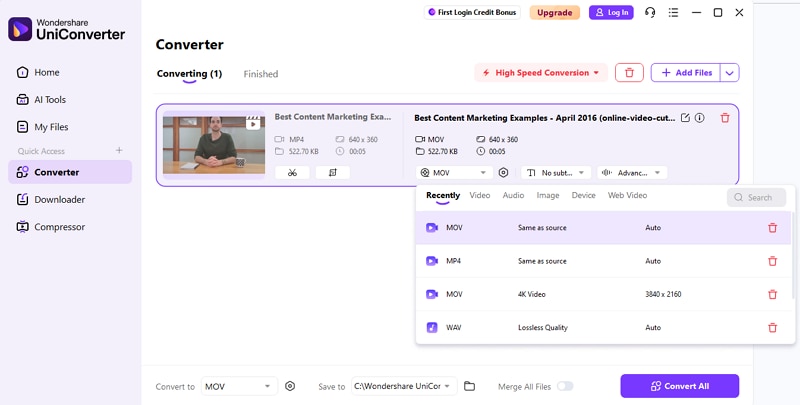Choose MOV 4K Video 3840 x 2160 preset
Viewport: 800px width, 405px height.
(604, 294)
